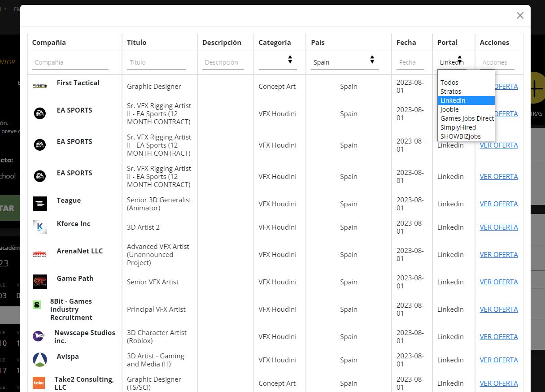This screenshot has width=545, height=392.
Task: Click the Teague company name
Action: click(x=69, y=200)
